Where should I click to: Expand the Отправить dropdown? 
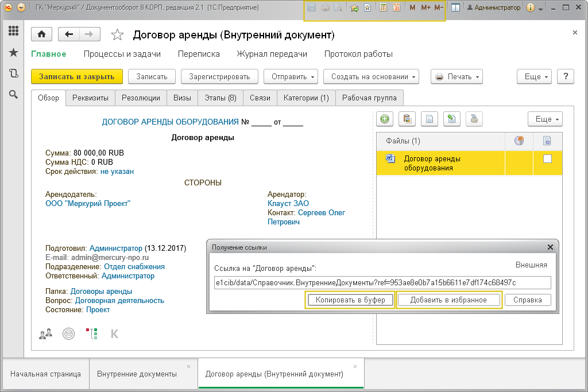[291, 76]
